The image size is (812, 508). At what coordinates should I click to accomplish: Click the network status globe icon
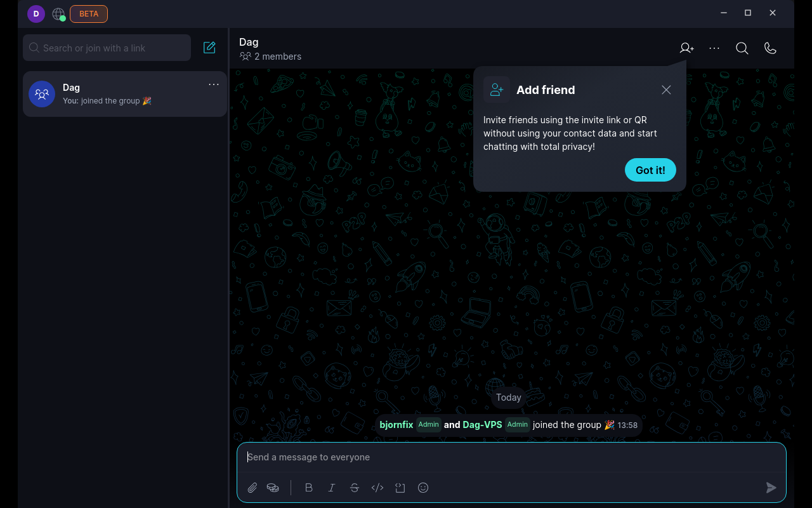pyautogui.click(x=58, y=14)
